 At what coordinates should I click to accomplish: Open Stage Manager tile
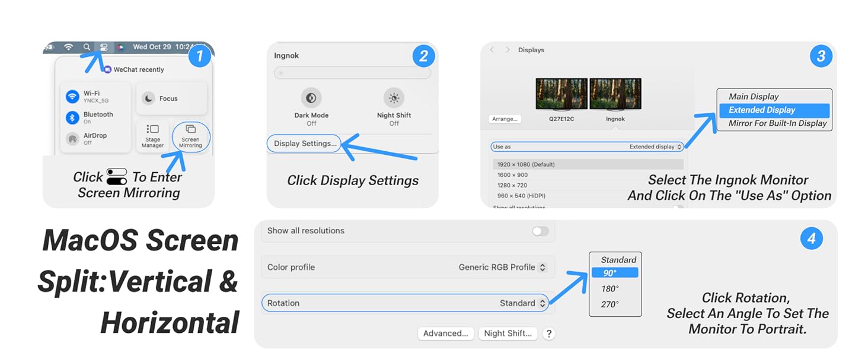click(x=152, y=135)
